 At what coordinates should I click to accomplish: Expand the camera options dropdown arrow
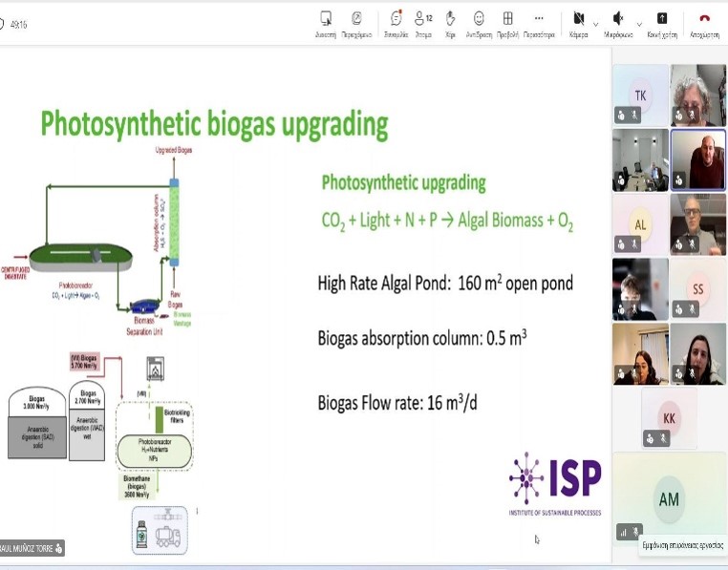pos(595,24)
